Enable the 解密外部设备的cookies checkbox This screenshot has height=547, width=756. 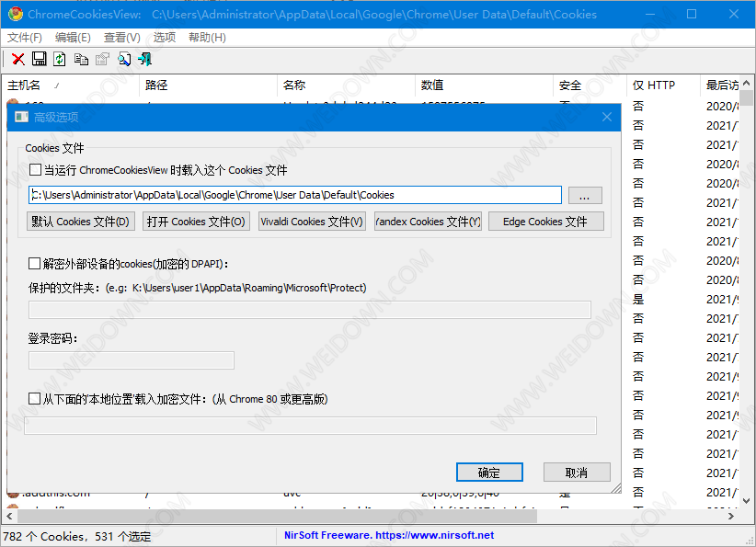[34, 263]
